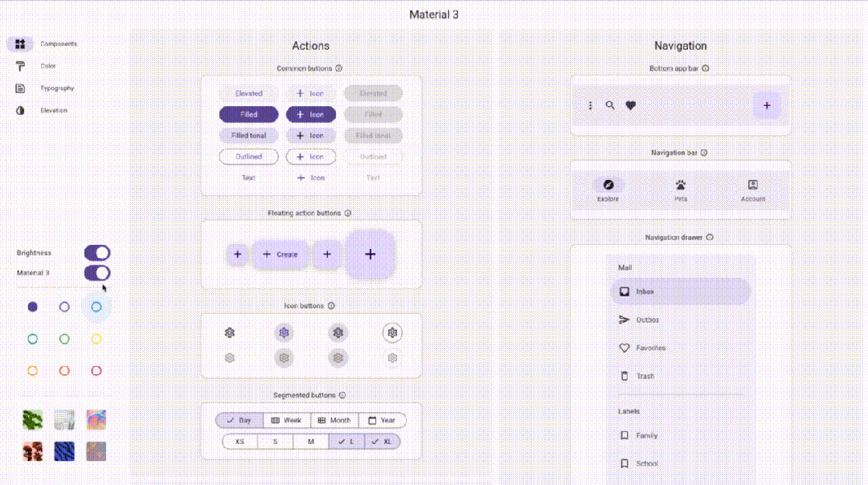Screen dimensions: 868x485
Task: Click the filled tonal settings gear icon button
Action: (338, 332)
